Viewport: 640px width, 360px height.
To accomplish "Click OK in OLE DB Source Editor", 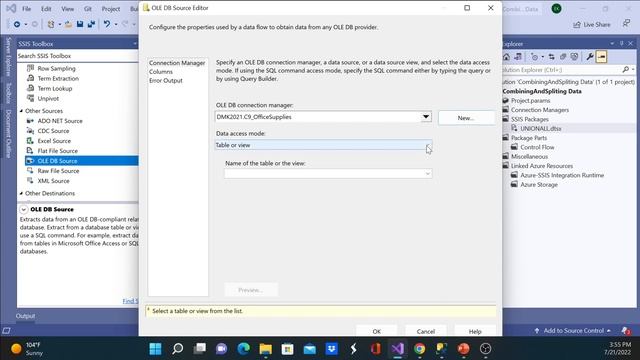I will 376,331.
